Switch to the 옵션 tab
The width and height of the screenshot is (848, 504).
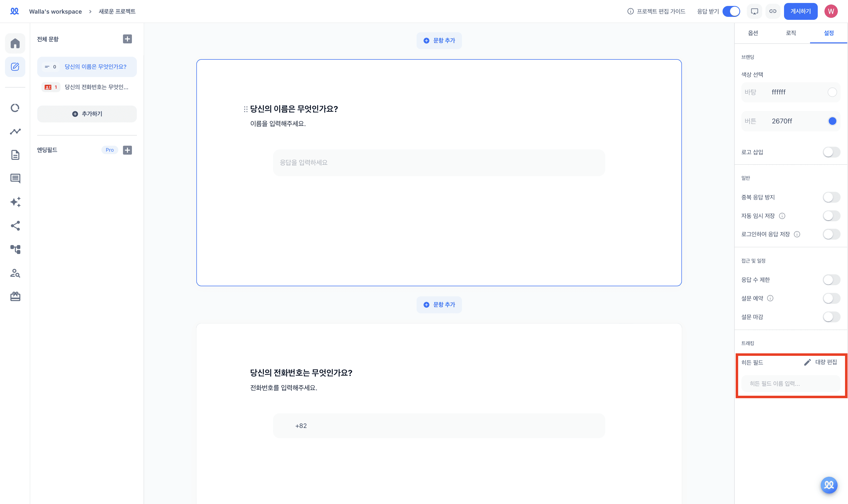[x=753, y=33]
